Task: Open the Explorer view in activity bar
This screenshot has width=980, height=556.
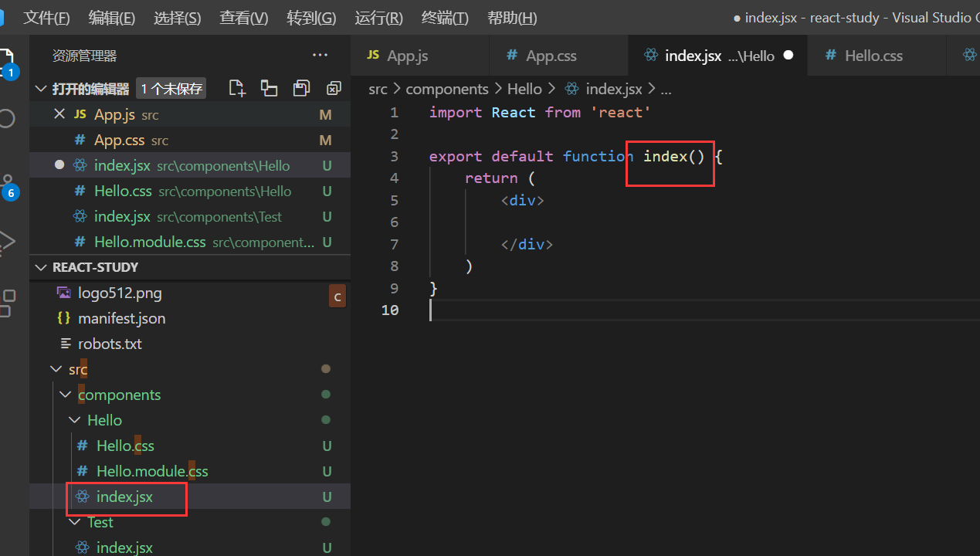Action: [x=6, y=62]
